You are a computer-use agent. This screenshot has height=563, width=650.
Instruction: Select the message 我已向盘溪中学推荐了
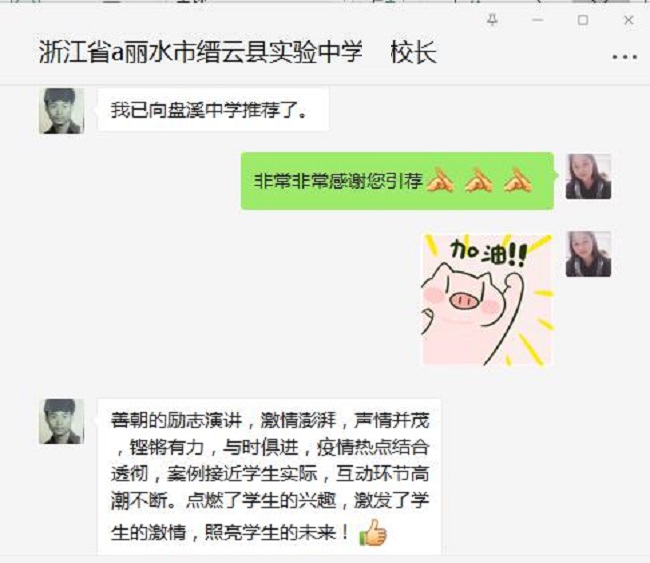[213, 110]
